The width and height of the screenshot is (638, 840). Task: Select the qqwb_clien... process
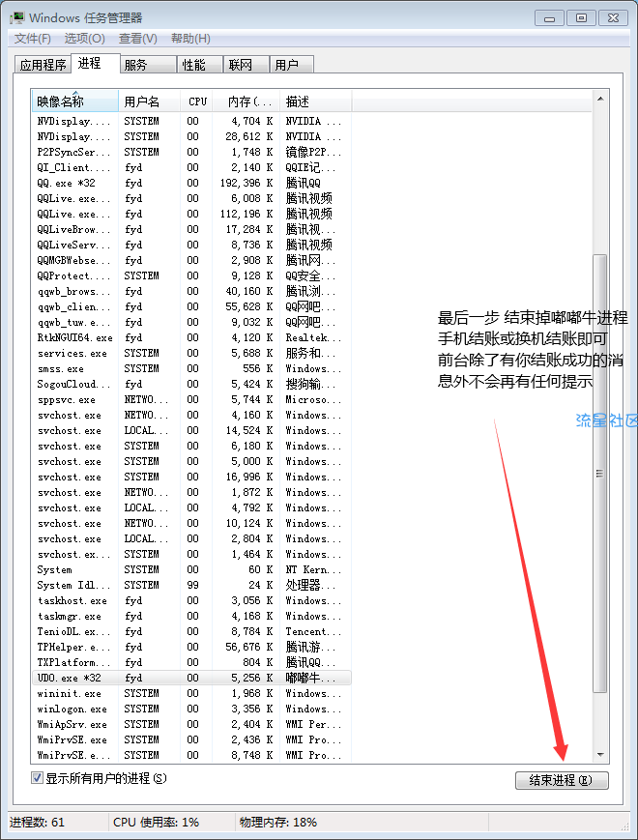pos(191,306)
